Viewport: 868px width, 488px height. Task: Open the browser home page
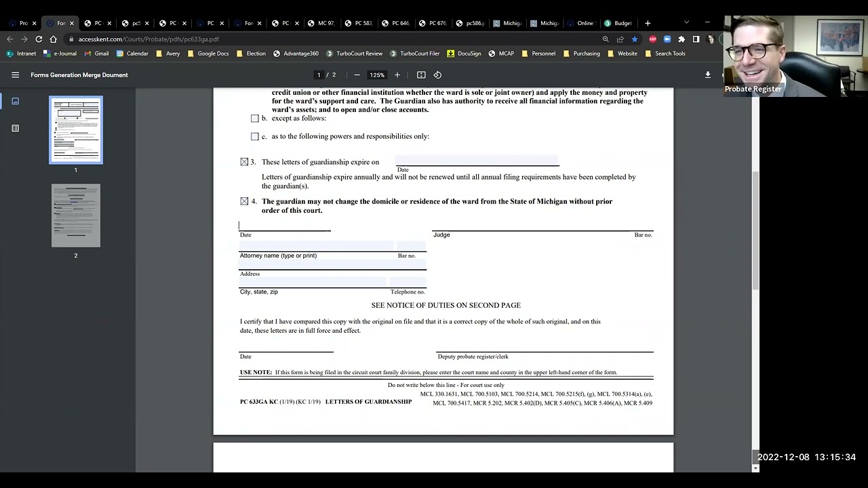(x=54, y=39)
